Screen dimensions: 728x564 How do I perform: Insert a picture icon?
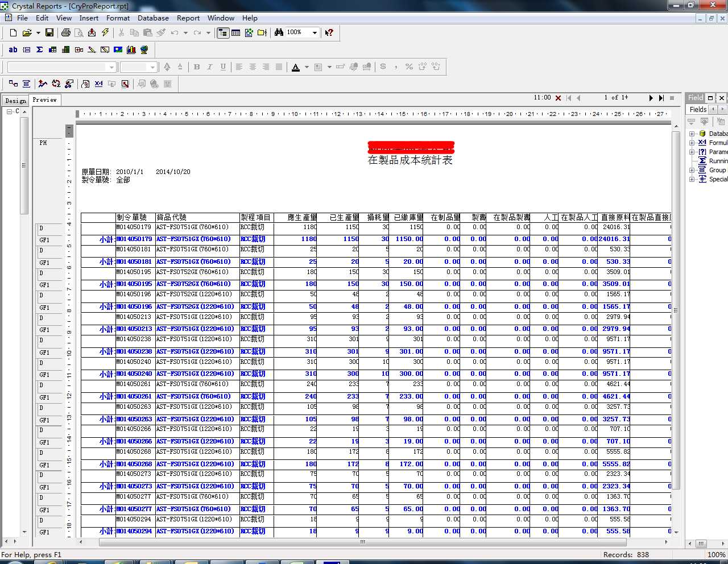(118, 49)
